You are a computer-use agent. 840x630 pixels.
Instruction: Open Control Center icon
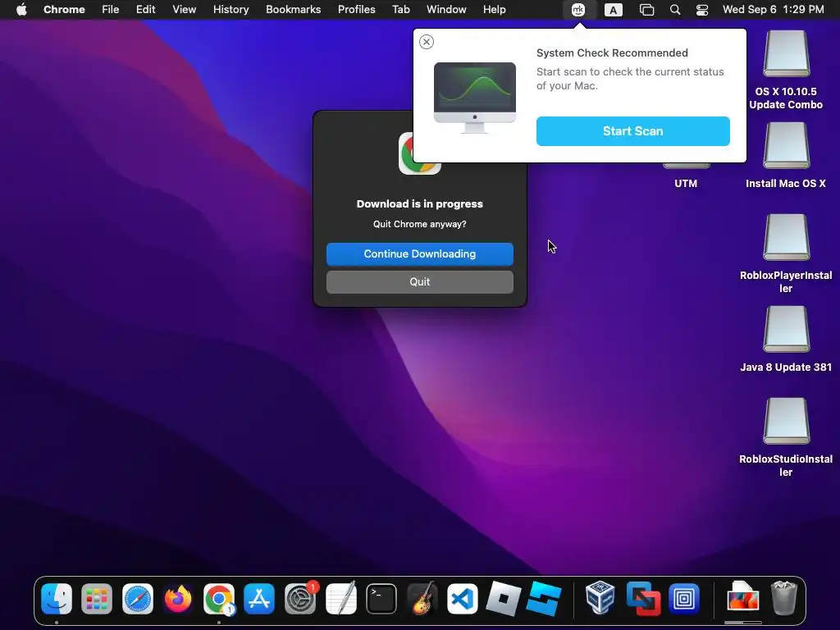(x=702, y=10)
